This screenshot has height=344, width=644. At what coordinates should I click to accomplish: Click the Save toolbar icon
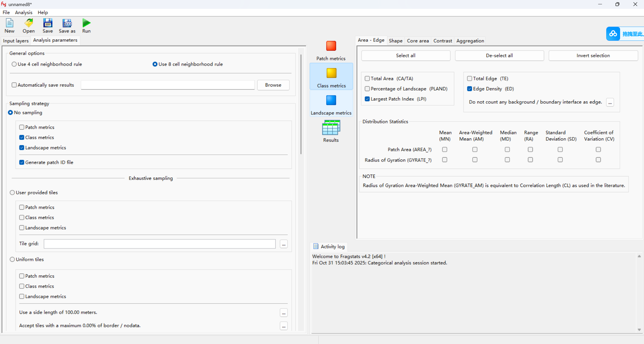[48, 23]
